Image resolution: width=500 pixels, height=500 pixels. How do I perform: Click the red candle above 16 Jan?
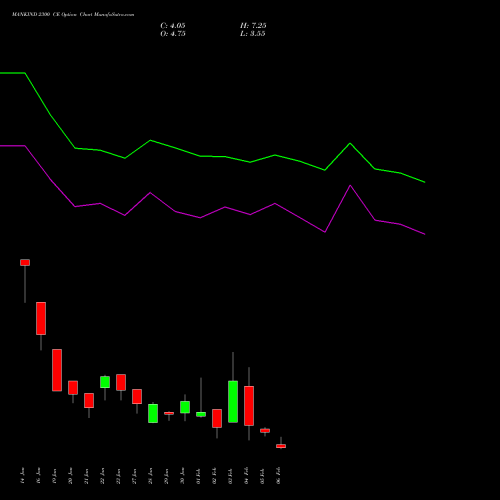41,318
